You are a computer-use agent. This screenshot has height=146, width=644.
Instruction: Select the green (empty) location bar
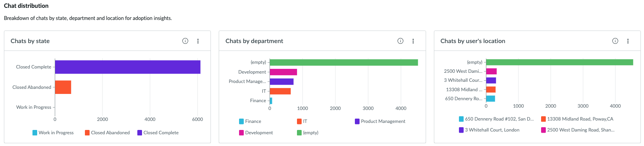point(559,62)
